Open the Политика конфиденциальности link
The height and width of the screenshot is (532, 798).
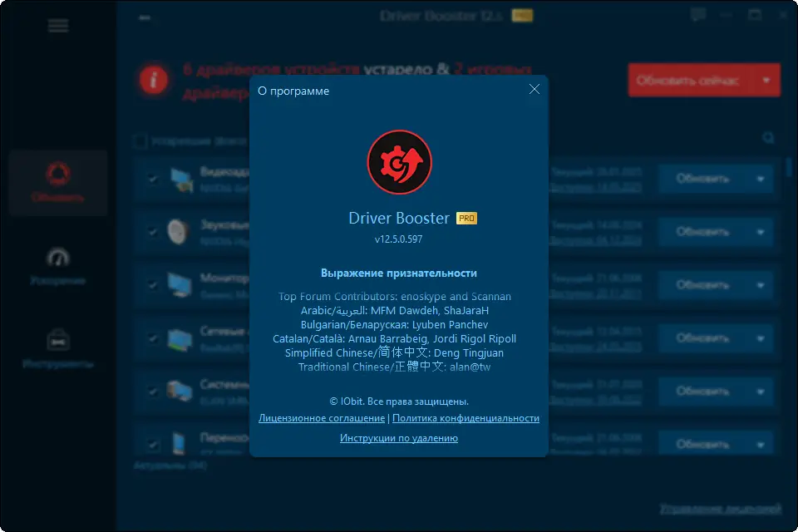coord(465,418)
